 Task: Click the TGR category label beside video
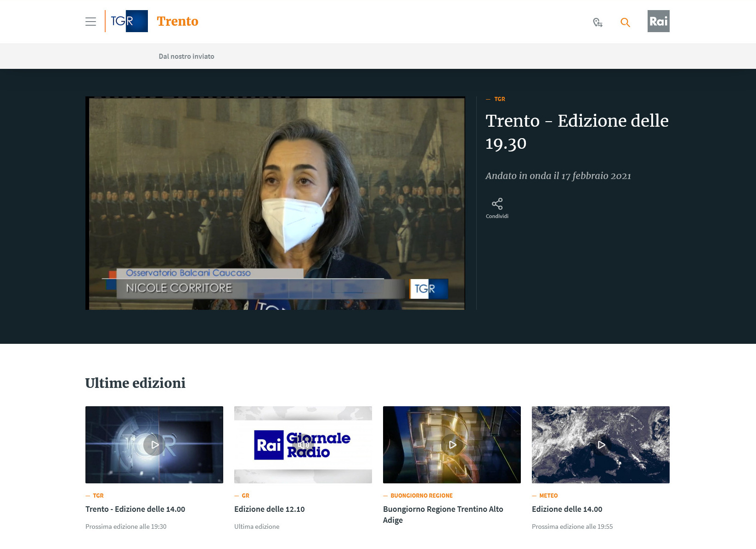pos(500,99)
